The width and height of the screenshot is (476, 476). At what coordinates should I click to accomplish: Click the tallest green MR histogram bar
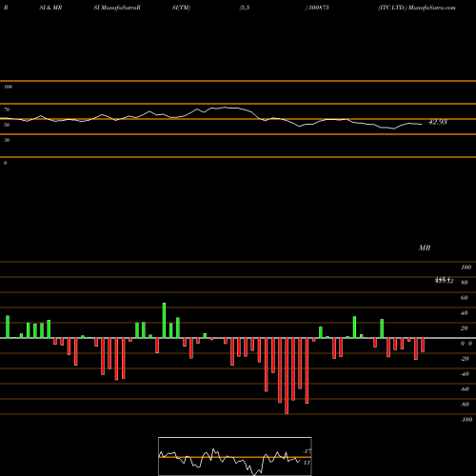coord(164,321)
